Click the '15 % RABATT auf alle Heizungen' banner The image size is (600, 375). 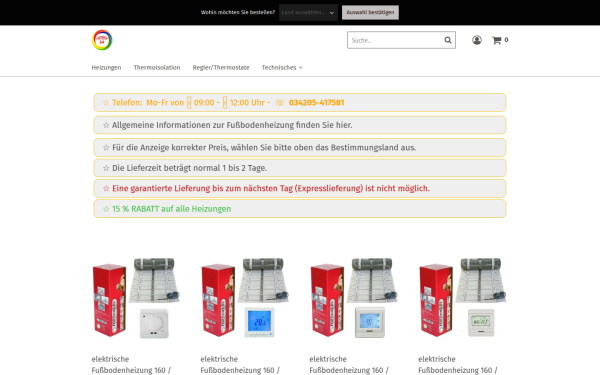[x=300, y=209]
